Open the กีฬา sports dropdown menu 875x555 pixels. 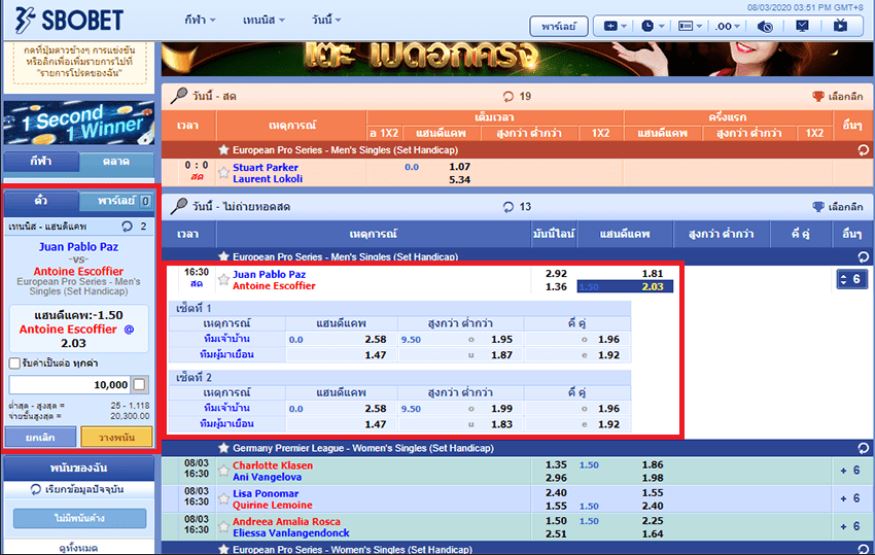200,20
